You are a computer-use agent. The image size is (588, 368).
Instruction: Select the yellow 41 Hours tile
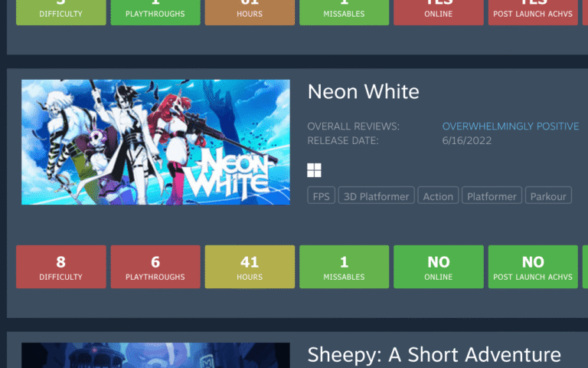coord(250,267)
